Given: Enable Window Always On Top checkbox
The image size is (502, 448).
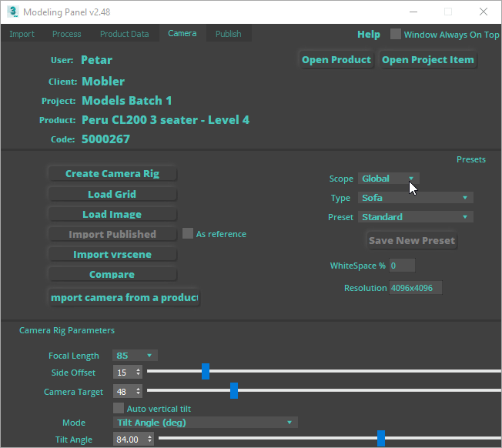Looking at the screenshot, I should tap(396, 35).
